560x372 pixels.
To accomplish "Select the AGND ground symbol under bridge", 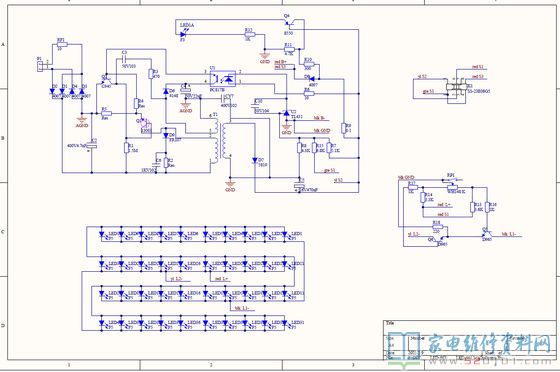I will 82,121.
